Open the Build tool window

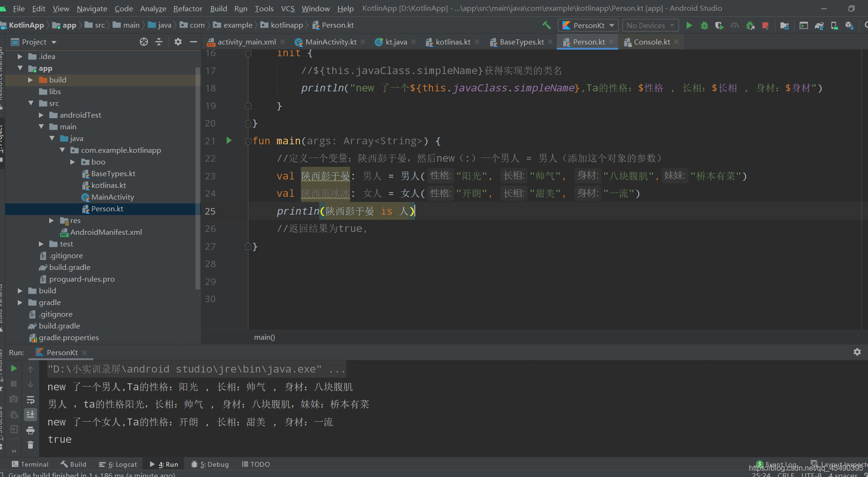pos(73,464)
